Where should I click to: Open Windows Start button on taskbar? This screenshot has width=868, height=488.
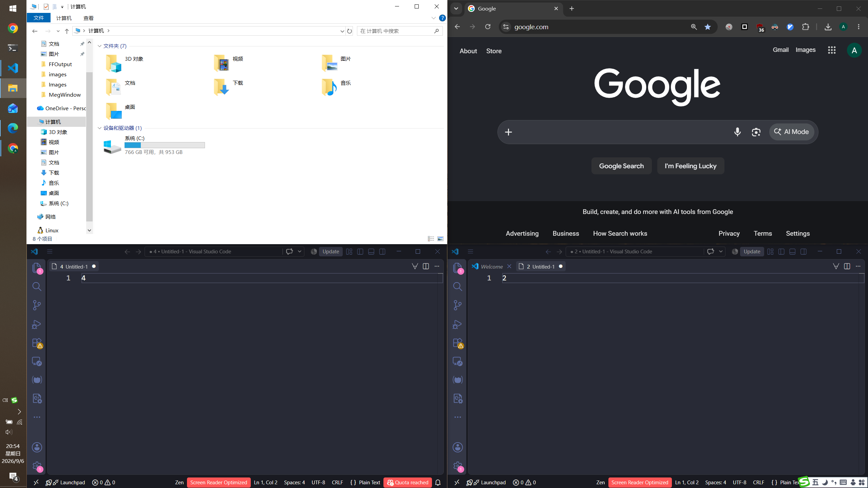point(13,8)
